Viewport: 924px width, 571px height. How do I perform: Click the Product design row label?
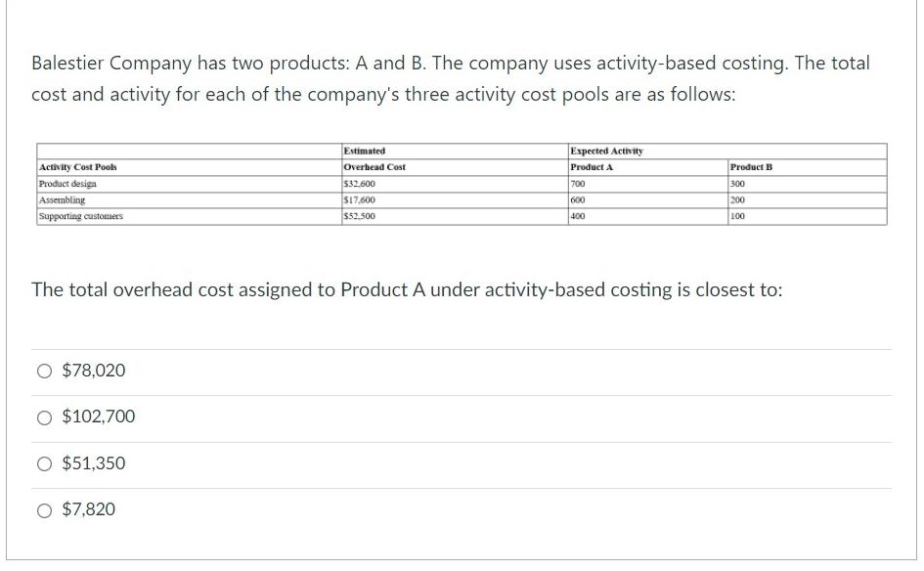189,184
